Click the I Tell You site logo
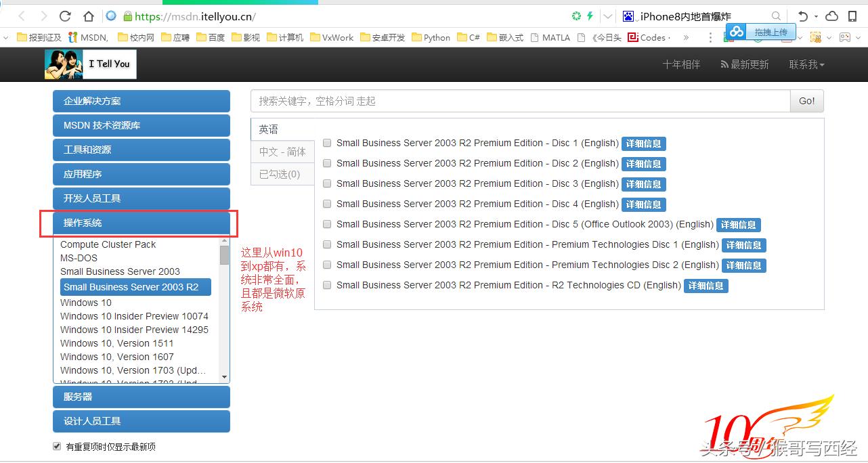 (90, 64)
